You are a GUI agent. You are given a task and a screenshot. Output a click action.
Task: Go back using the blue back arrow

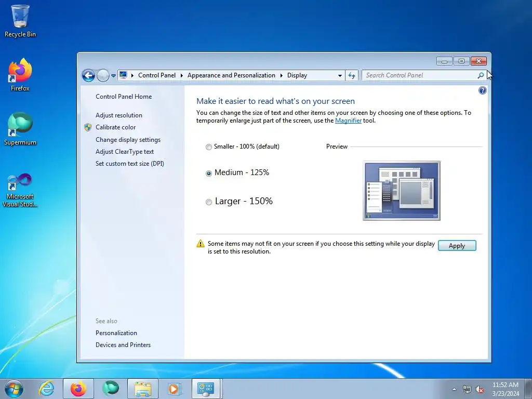[88, 75]
